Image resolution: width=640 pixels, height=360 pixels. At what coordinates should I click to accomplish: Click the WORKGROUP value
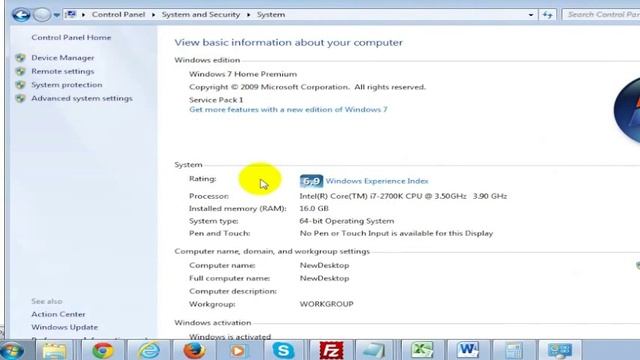(327, 304)
